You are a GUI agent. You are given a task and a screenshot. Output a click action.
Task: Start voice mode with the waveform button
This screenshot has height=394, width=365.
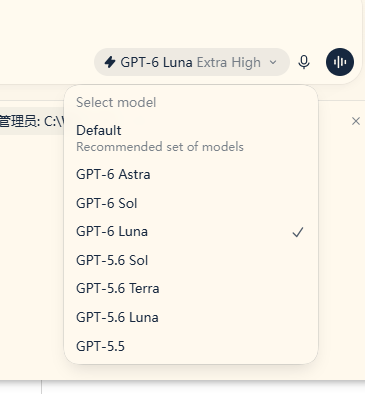(x=340, y=62)
